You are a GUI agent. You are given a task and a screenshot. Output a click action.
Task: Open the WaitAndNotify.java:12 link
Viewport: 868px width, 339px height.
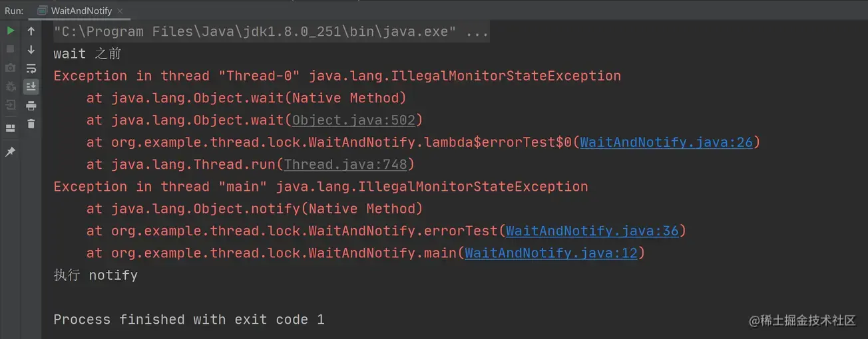(551, 253)
